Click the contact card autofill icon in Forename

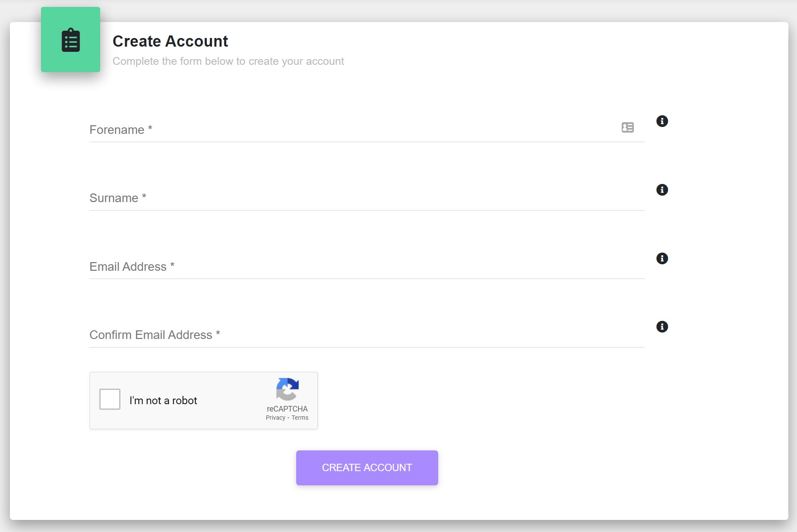coord(627,127)
